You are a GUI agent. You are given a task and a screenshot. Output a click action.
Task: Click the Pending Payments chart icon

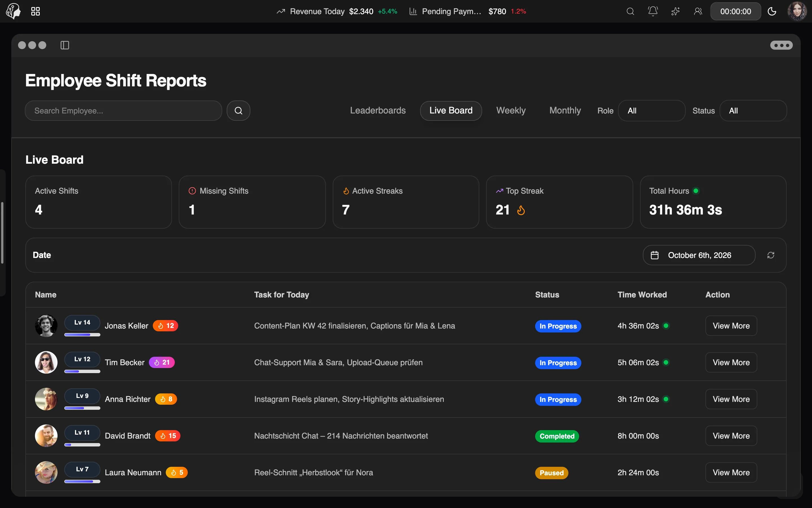click(413, 11)
